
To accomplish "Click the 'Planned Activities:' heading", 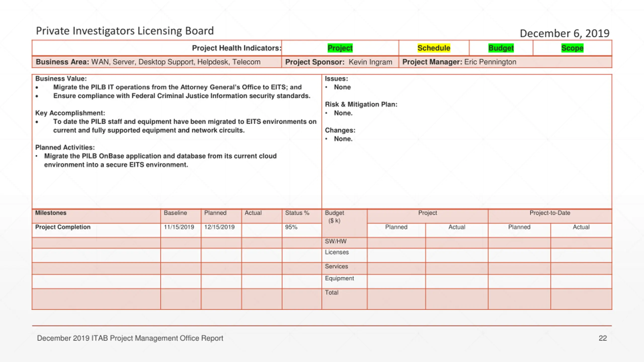I will click(x=65, y=147).
